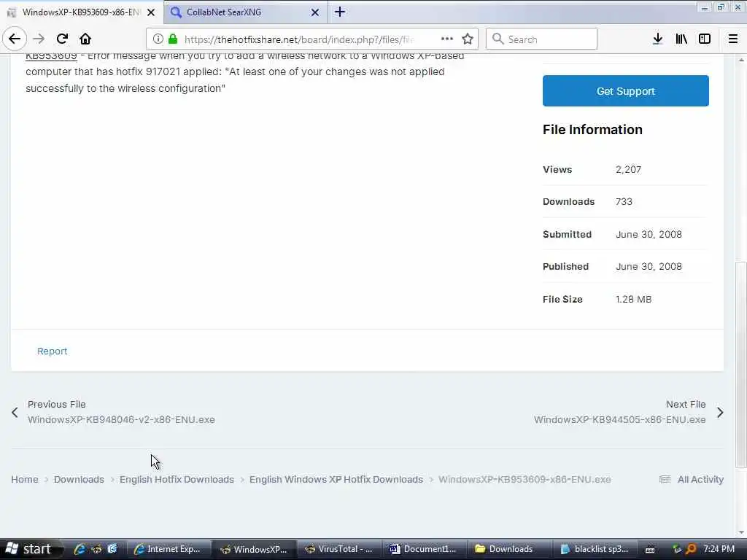
Task: Close the WindowsXP-KB953609 tab
Action: [151, 12]
